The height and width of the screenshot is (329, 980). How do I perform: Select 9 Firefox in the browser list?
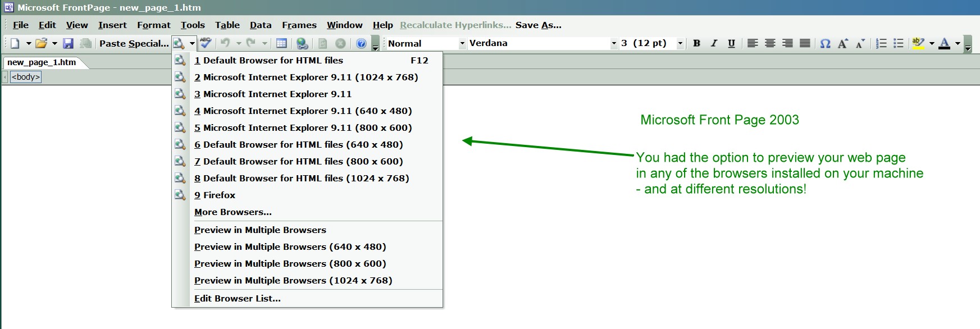pos(307,195)
